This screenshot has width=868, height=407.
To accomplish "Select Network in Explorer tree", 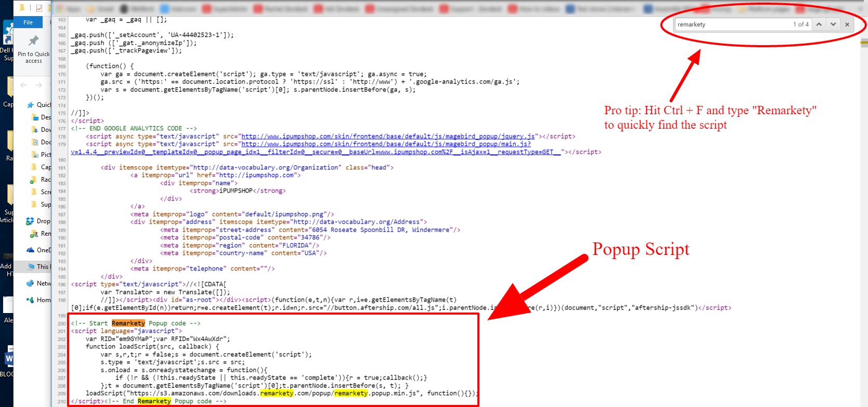I will 38,283.
